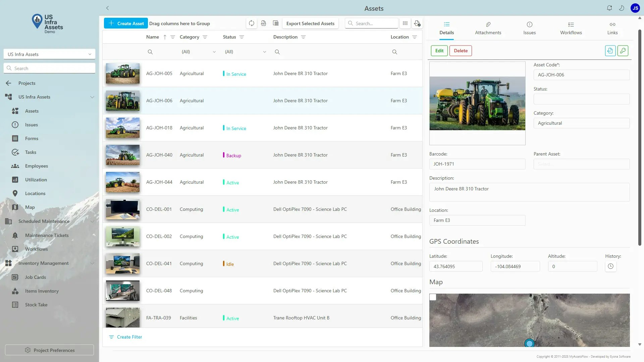Click the assets grid Search field

(371, 23)
